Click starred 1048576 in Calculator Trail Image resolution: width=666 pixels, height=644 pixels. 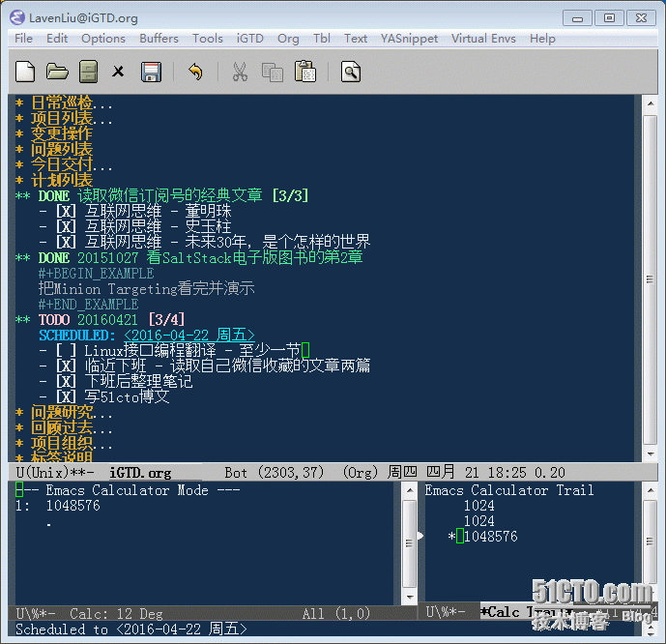(491, 537)
